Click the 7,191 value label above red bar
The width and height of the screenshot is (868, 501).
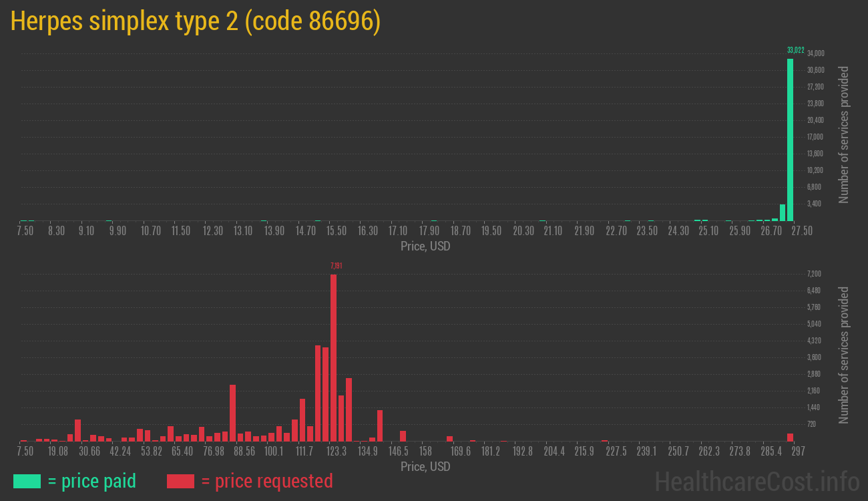click(336, 266)
